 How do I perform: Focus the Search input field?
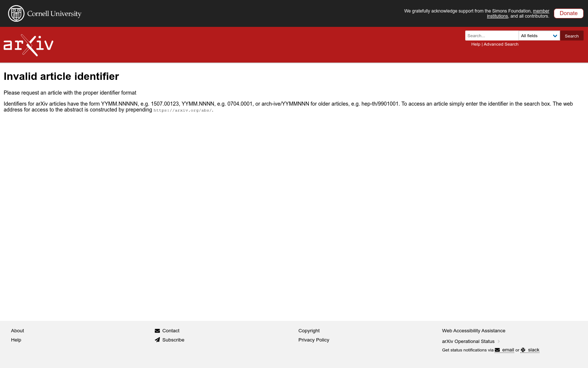click(492, 36)
